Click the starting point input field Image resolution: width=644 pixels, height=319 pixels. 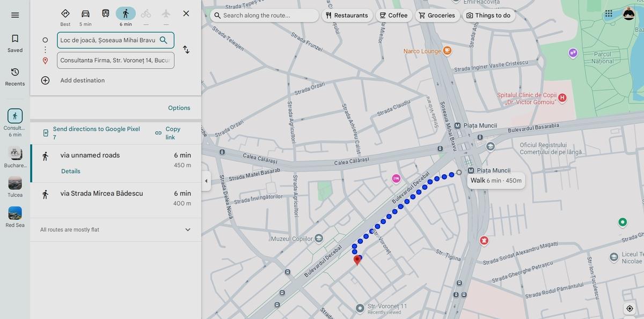coord(108,40)
